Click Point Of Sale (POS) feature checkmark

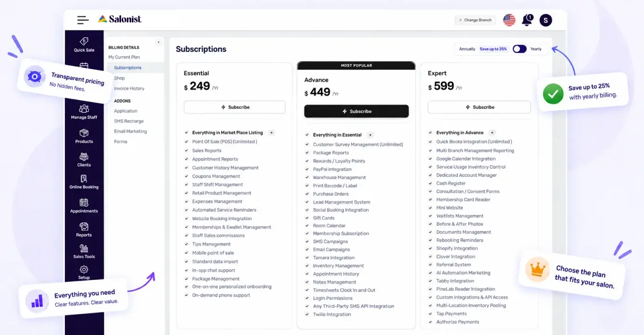pos(186,141)
